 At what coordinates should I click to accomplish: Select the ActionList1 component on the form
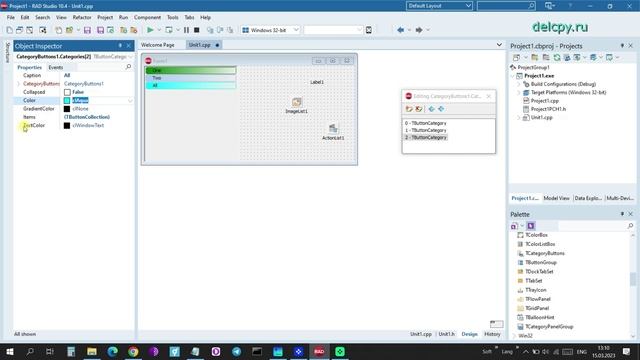(x=333, y=129)
